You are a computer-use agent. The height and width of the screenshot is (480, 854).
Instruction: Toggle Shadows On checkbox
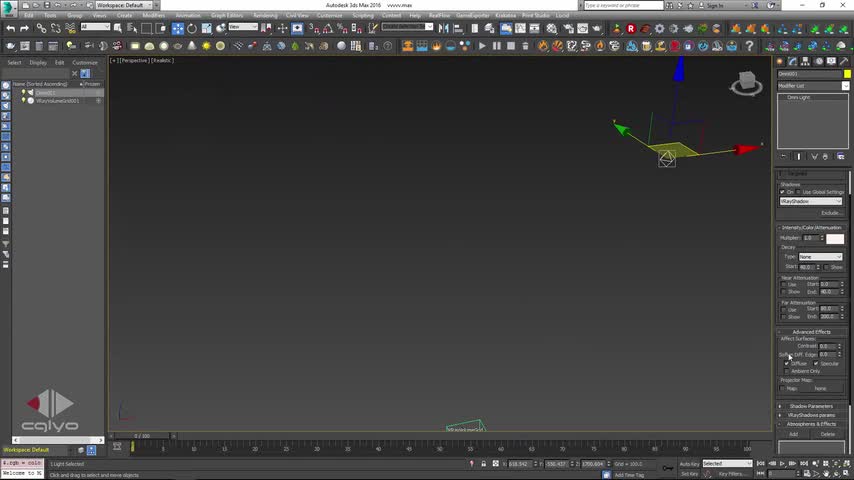click(783, 192)
